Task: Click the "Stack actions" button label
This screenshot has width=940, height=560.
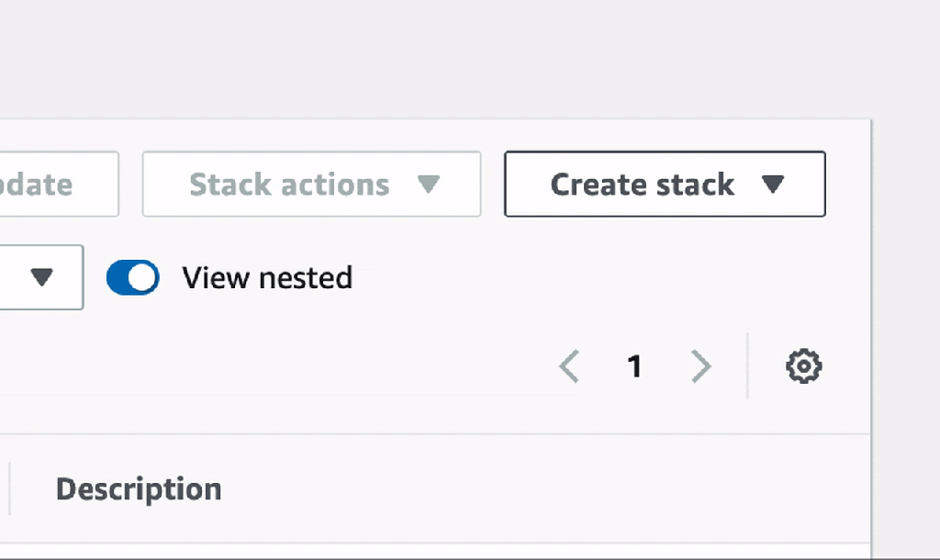Action: coord(289,185)
